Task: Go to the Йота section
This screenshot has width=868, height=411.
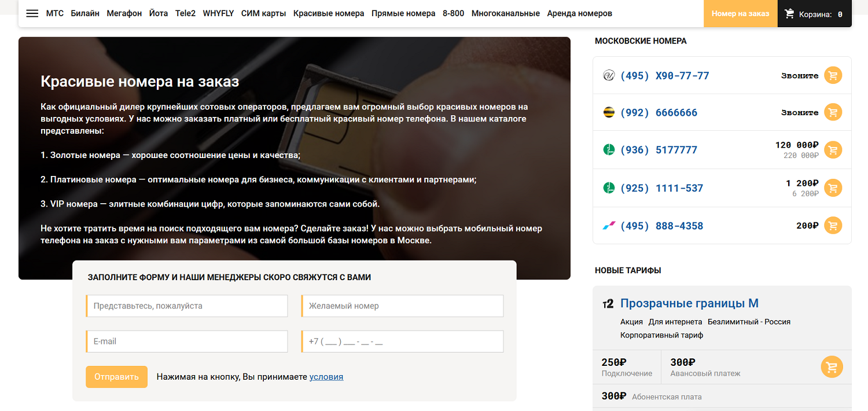Action: tap(159, 13)
